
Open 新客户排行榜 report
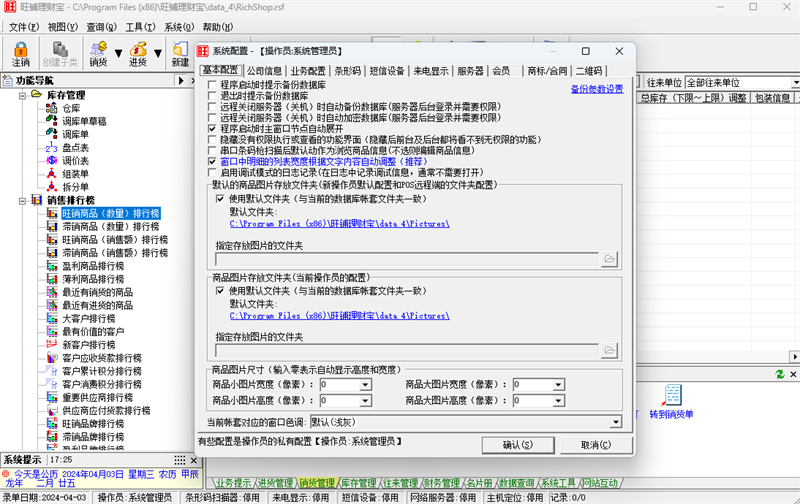pos(89,345)
